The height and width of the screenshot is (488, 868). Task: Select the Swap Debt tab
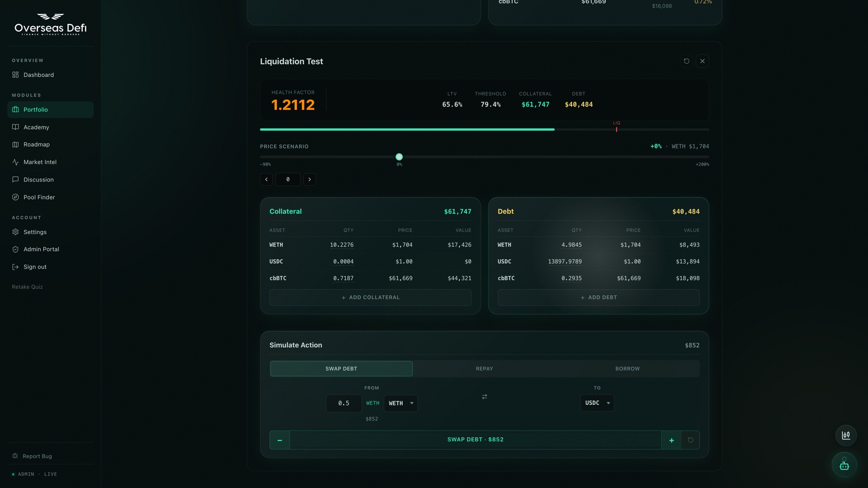(341, 369)
